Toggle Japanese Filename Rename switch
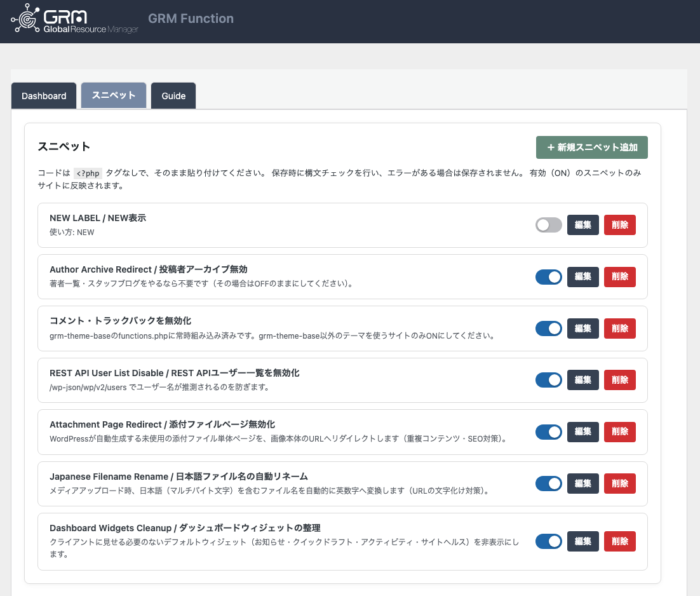The image size is (700, 596). tap(549, 484)
